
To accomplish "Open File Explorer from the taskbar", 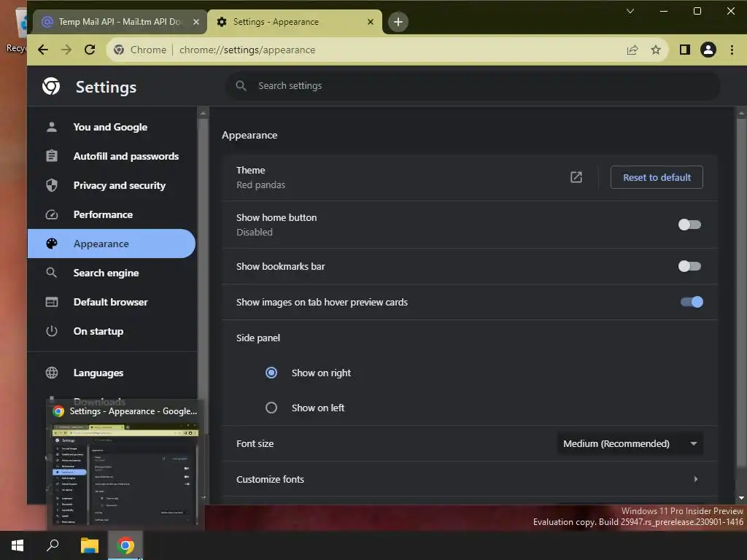I will point(89,545).
